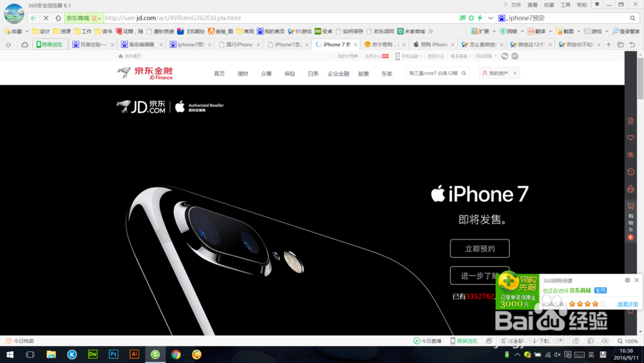Screen dimensions: 644x363
Task: Click the 京东金融 JD Finance logo
Action: [146, 73]
